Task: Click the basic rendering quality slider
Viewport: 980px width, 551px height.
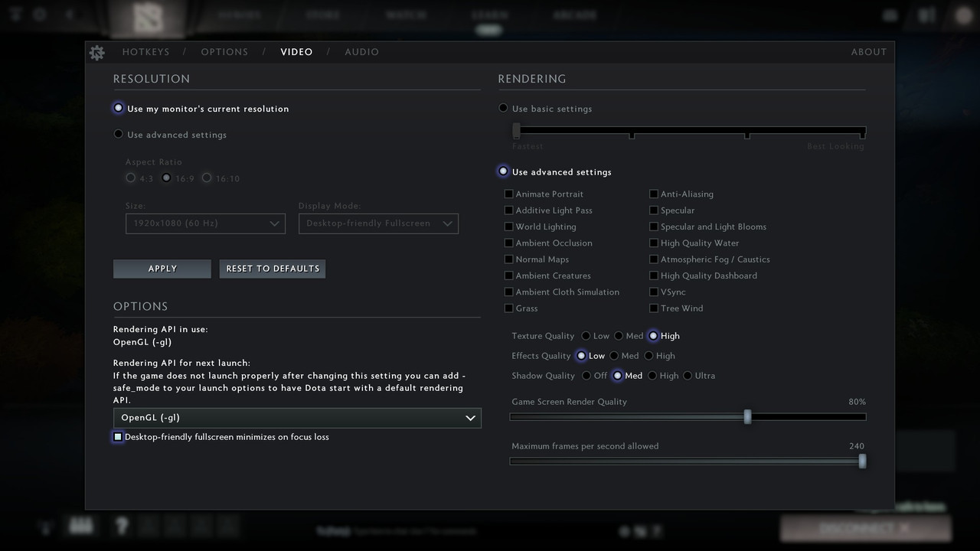Action: pyautogui.click(x=688, y=132)
